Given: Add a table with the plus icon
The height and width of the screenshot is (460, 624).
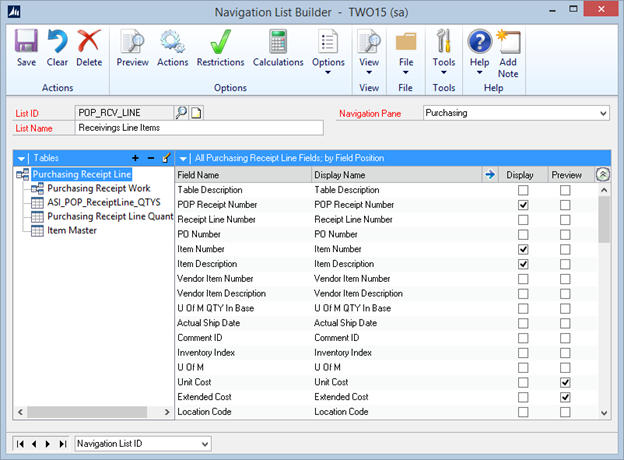Looking at the screenshot, I should (x=135, y=158).
